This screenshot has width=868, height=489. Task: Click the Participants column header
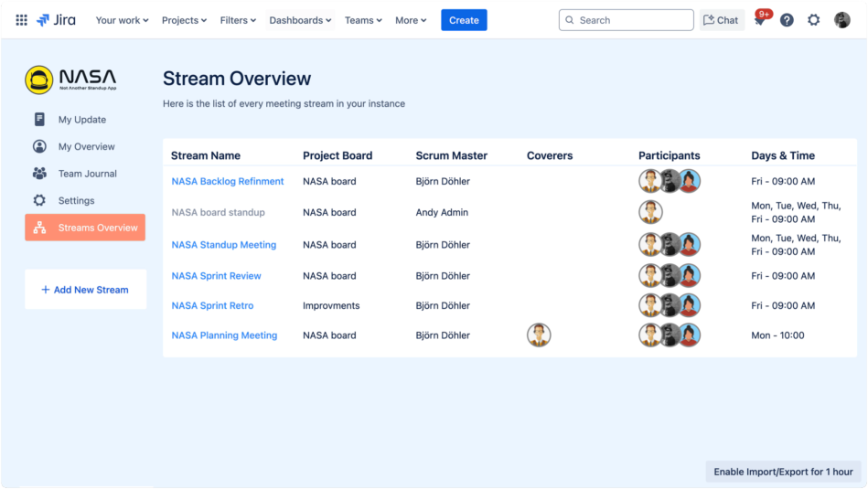[x=669, y=155]
